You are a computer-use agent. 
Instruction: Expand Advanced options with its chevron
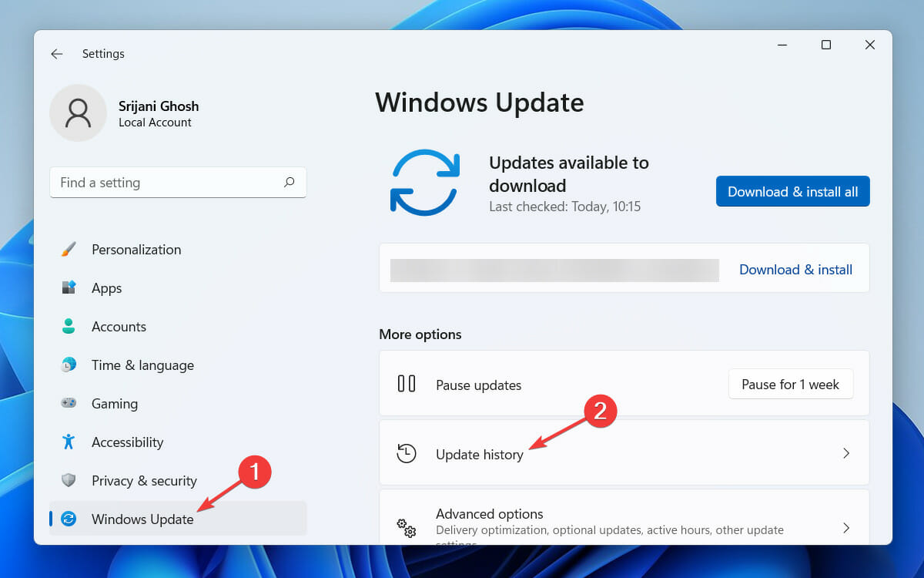tap(845, 528)
